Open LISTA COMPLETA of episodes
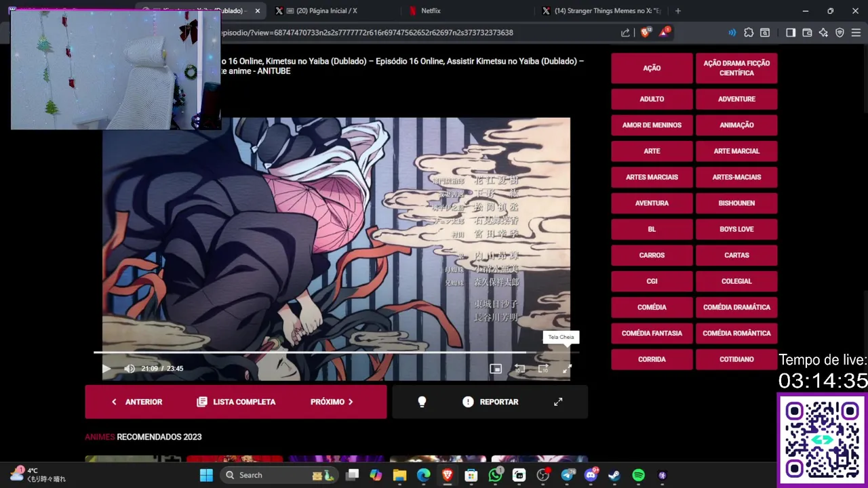Viewport: 868px width, 488px height. pyautogui.click(x=236, y=402)
